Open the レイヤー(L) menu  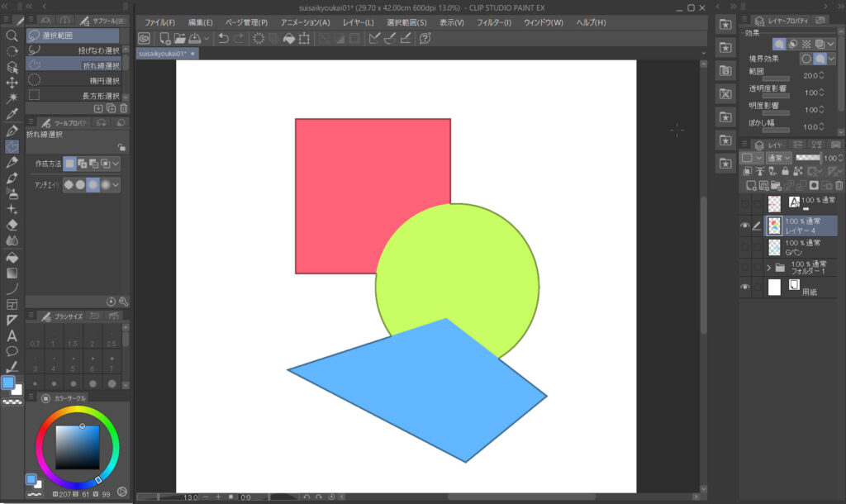(x=358, y=21)
